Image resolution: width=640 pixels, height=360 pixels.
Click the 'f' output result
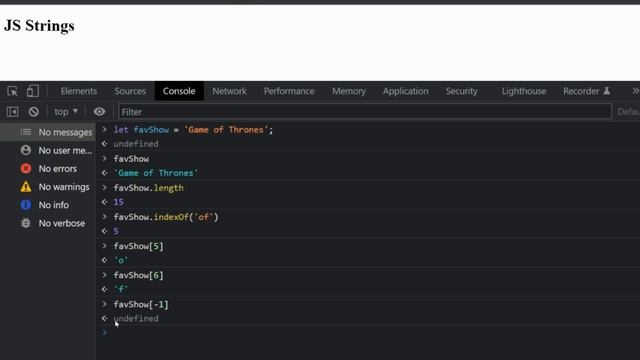pos(121,289)
